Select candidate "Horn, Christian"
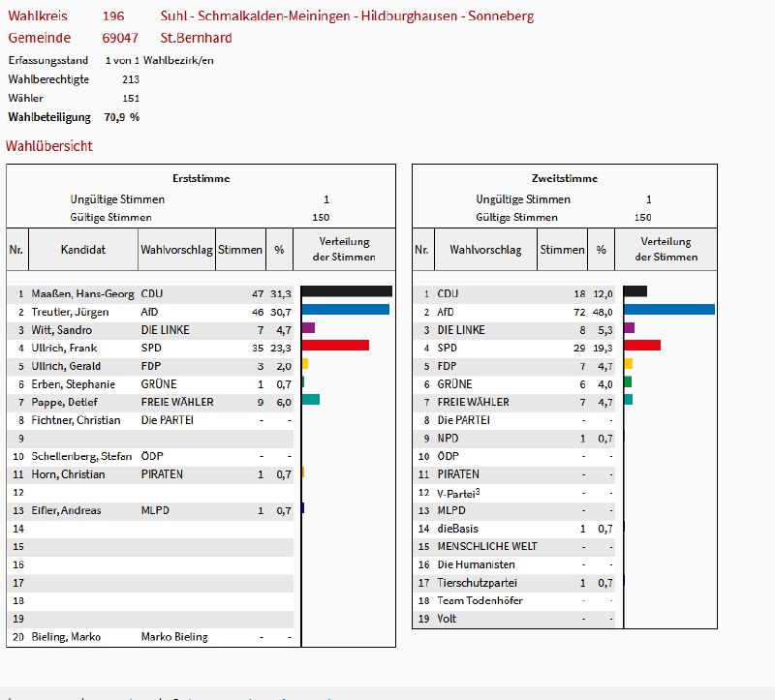 point(68,474)
